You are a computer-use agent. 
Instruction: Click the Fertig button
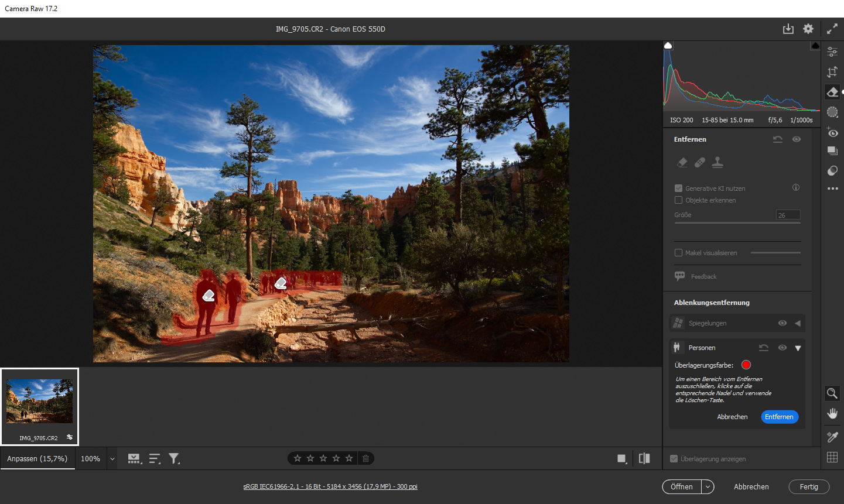tap(809, 487)
